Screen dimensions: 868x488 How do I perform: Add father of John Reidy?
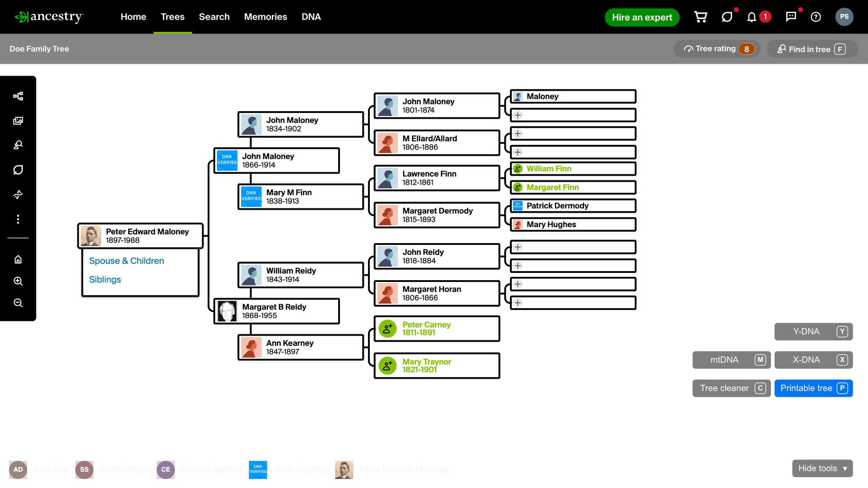coord(573,247)
